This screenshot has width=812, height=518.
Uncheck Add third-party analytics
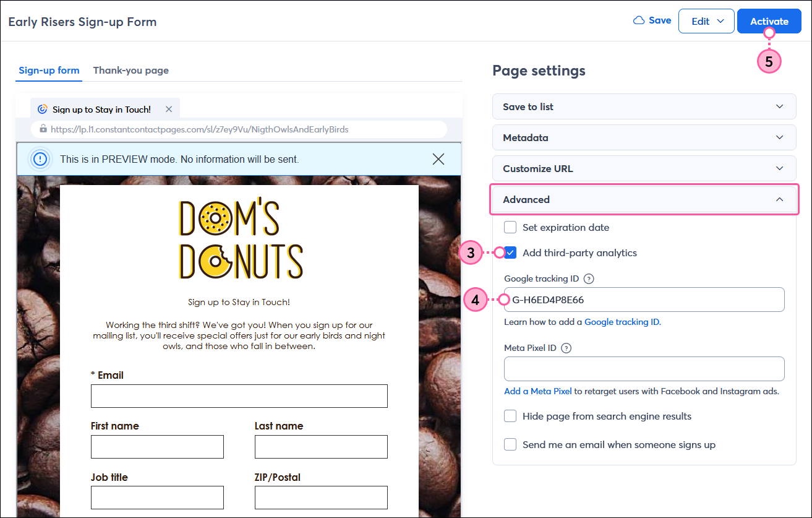point(510,253)
